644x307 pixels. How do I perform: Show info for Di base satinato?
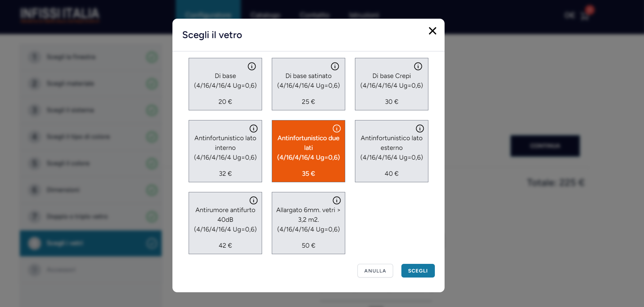pyautogui.click(x=335, y=66)
